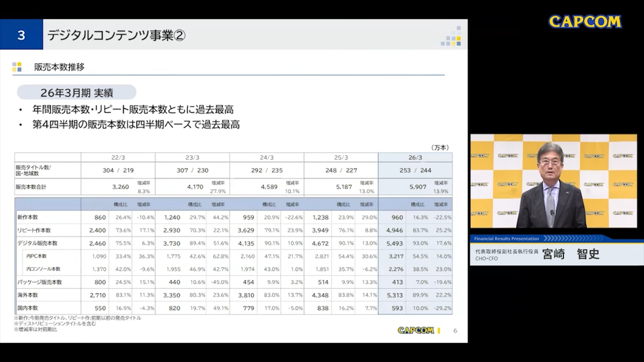Select the 26/3 column header
Image resolution: width=644 pixels, height=362 pixels.
415,157
